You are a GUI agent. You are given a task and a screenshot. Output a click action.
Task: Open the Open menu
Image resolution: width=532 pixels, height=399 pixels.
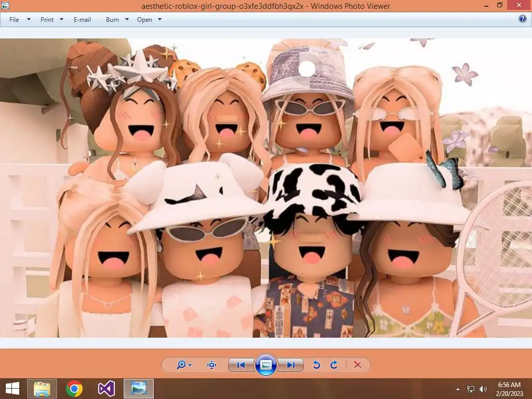pyautogui.click(x=144, y=20)
